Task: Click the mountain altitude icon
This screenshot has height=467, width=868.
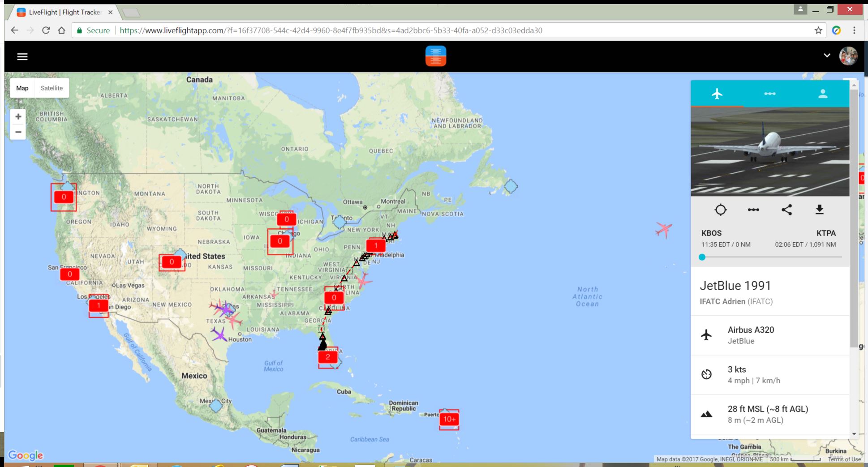Action: click(x=706, y=414)
